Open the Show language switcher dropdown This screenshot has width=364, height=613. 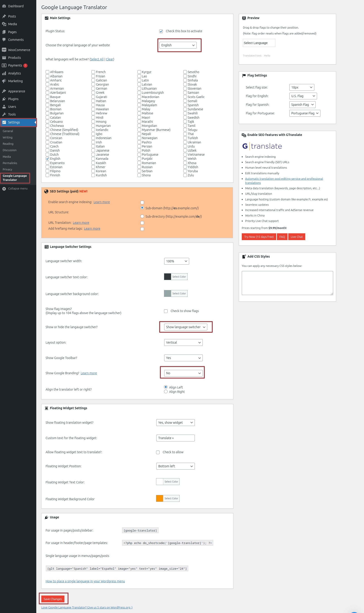(x=186, y=327)
